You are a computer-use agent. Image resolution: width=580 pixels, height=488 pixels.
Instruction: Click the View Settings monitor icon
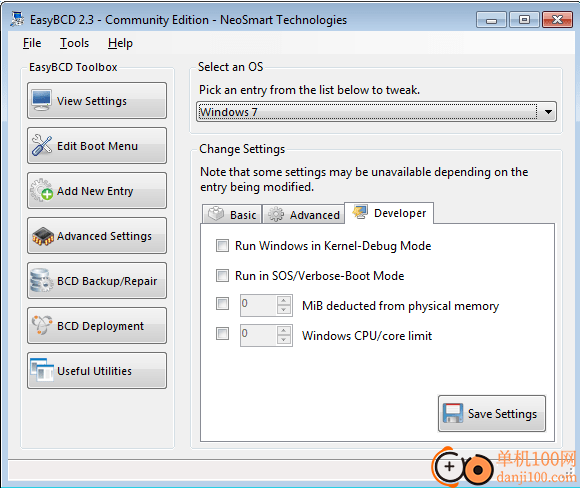[41, 100]
